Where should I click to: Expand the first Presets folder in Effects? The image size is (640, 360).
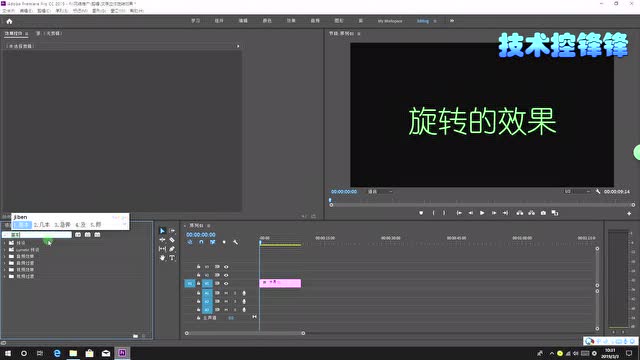(x=5, y=243)
